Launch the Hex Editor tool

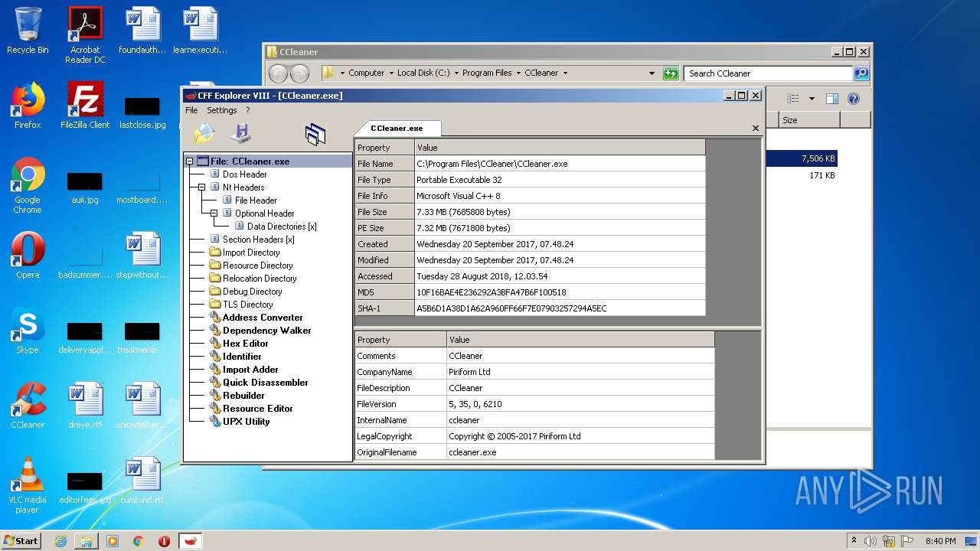click(245, 344)
